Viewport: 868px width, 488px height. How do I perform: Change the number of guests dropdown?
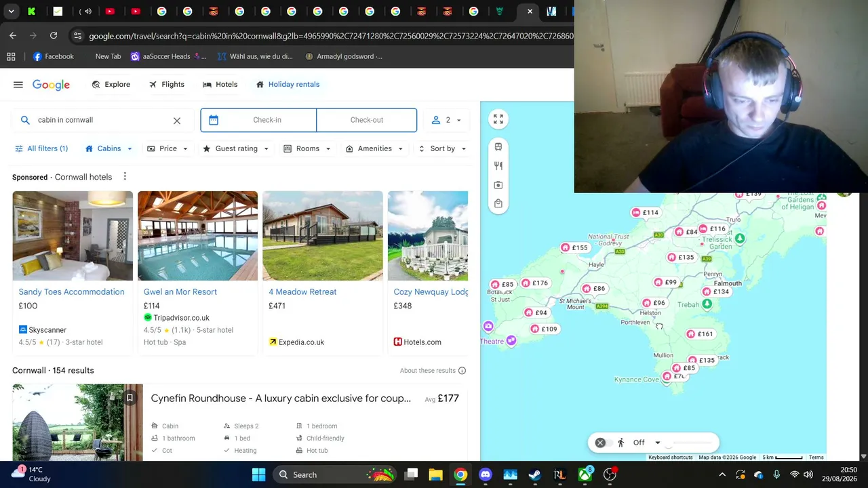[x=447, y=120]
